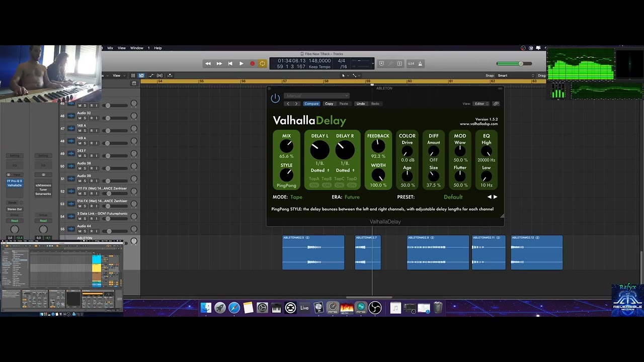
Task: Click the 148,0000 tempo display
Action: point(319,61)
